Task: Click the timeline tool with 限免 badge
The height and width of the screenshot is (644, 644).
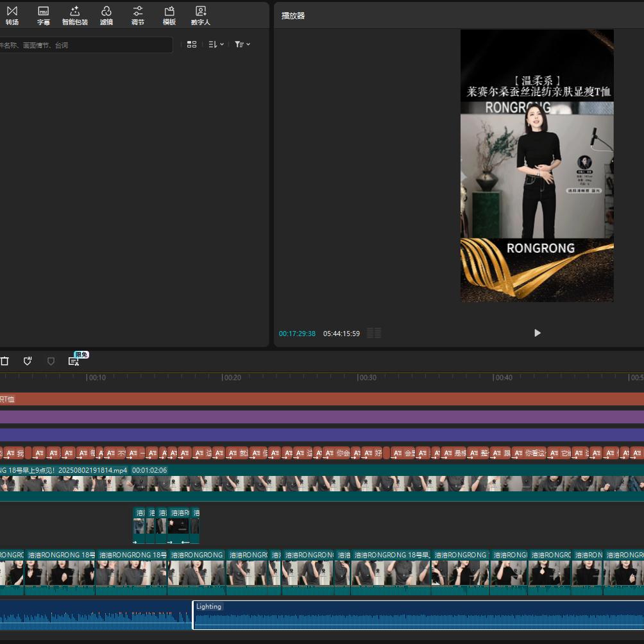Action: click(74, 361)
